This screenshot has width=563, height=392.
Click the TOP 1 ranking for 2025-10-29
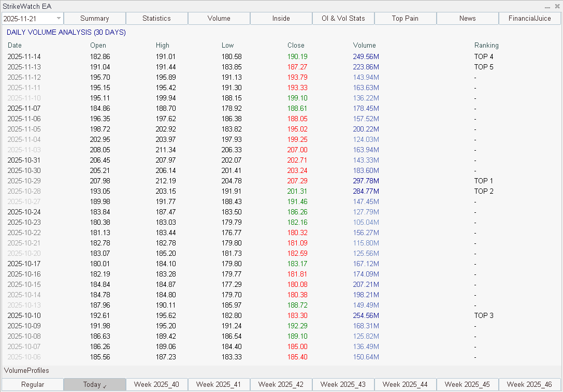483,181
